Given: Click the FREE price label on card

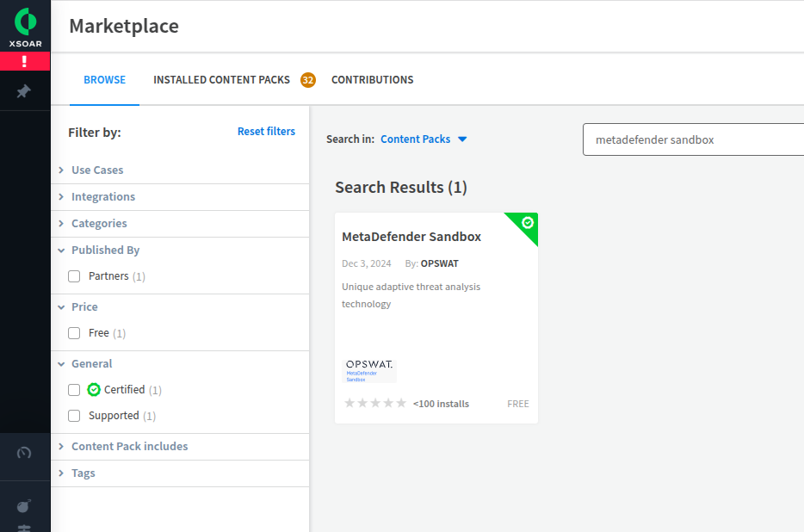Looking at the screenshot, I should pos(518,404).
